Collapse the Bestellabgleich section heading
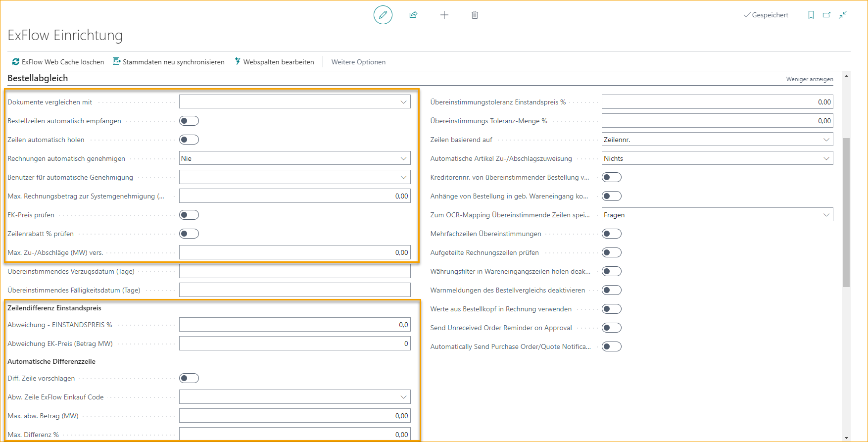Screen dimensions: 868x442 click(x=38, y=78)
